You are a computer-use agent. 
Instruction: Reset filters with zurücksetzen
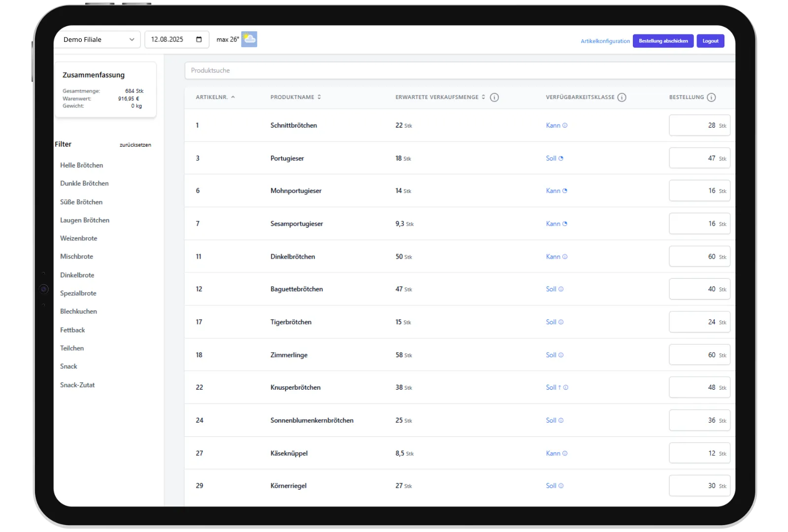pyautogui.click(x=135, y=145)
